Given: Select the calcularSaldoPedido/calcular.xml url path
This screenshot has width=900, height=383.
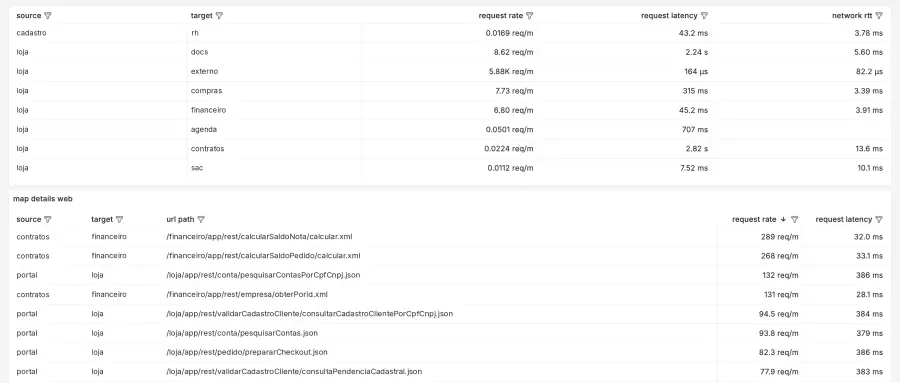Looking at the screenshot, I should click(263, 256).
